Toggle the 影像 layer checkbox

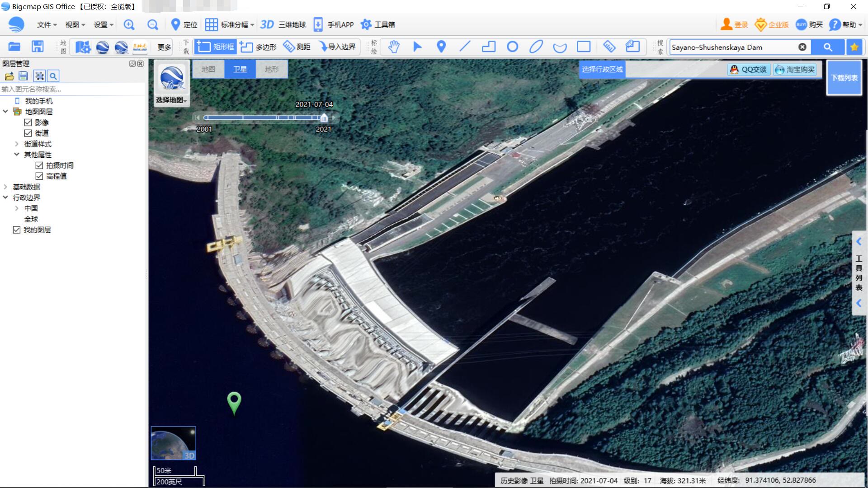coord(28,122)
